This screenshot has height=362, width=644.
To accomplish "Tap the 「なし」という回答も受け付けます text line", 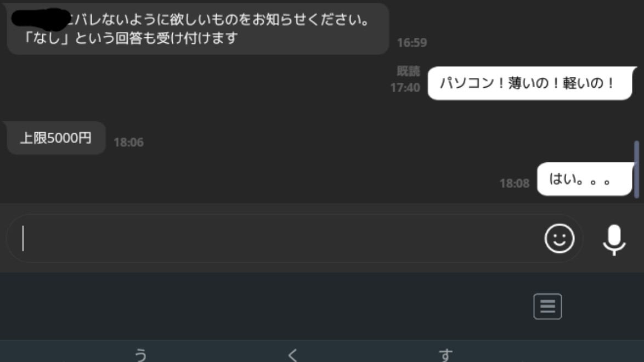I will coord(130,38).
